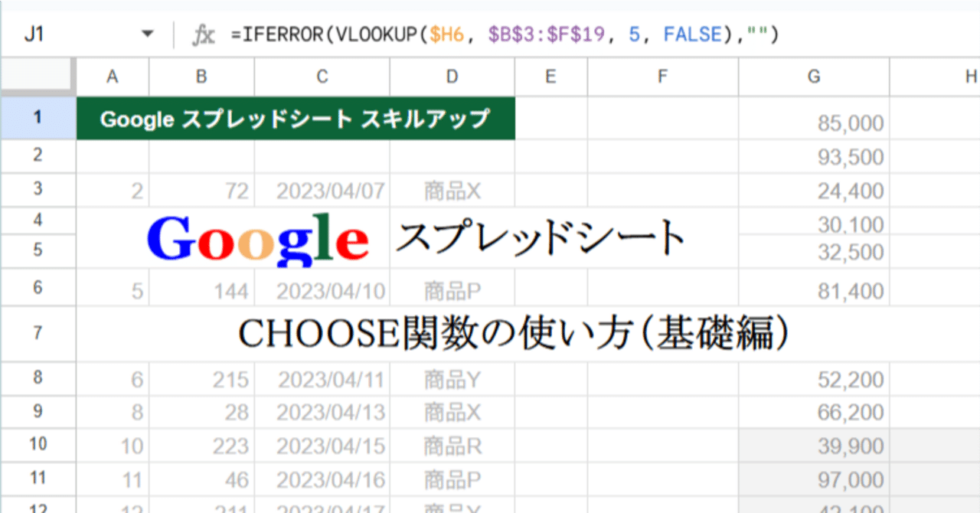The width and height of the screenshot is (980, 513).
Task: Select cell D10 containing 商品R
Action: pos(452,444)
